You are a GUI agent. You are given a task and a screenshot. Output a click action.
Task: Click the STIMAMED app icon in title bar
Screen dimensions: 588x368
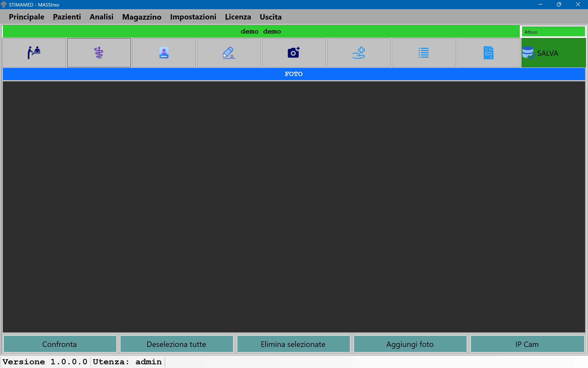pyautogui.click(x=4, y=5)
